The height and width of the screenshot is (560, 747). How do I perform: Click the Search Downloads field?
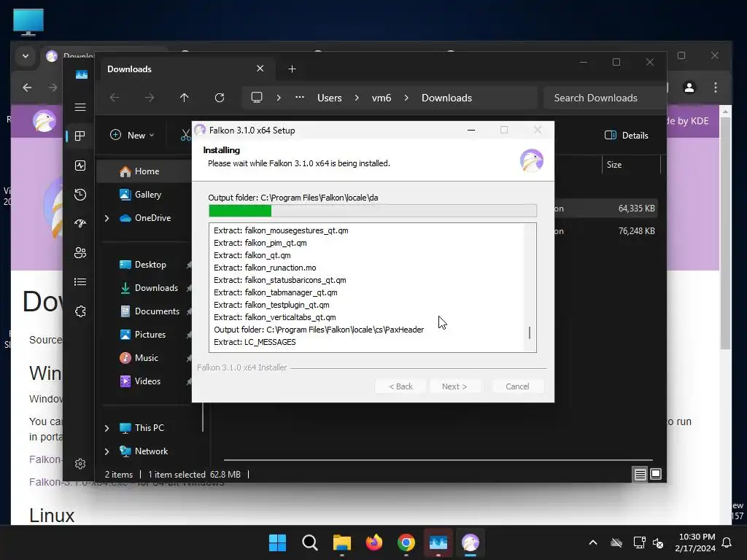point(605,98)
